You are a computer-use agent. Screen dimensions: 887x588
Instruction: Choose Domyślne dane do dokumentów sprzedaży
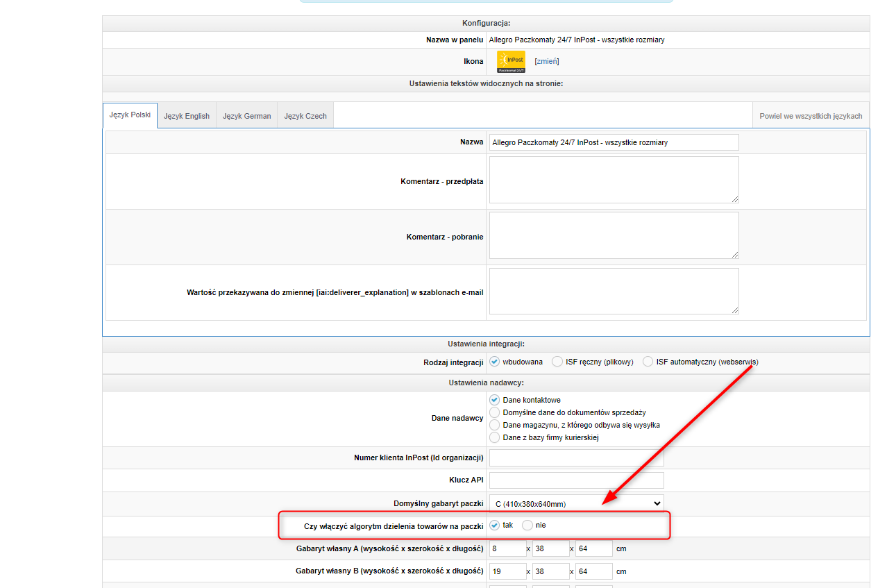[495, 412]
